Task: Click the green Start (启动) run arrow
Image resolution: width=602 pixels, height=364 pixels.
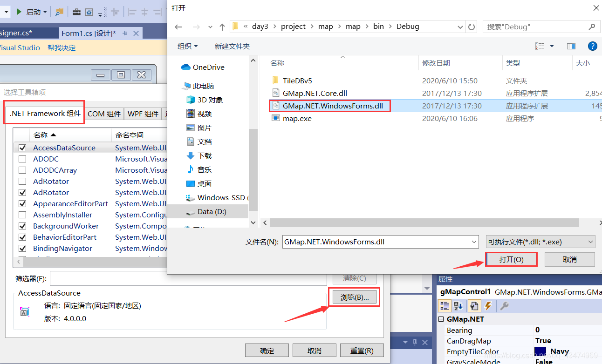Action: [19, 12]
